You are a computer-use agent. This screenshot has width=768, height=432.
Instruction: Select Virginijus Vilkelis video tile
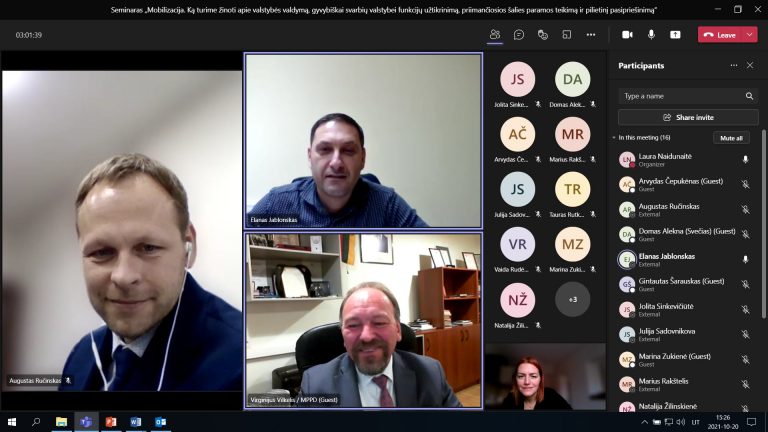click(x=363, y=320)
